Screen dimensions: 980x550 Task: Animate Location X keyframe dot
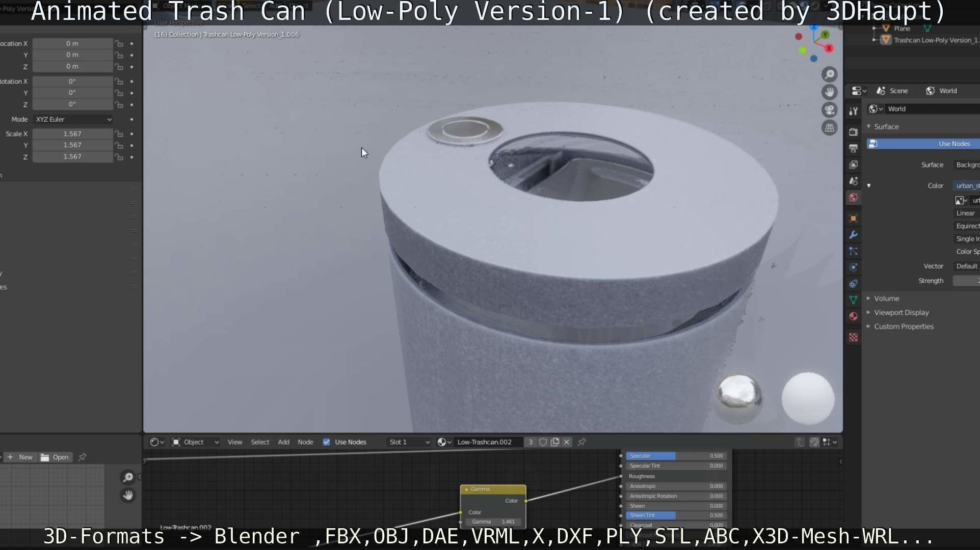[132, 44]
